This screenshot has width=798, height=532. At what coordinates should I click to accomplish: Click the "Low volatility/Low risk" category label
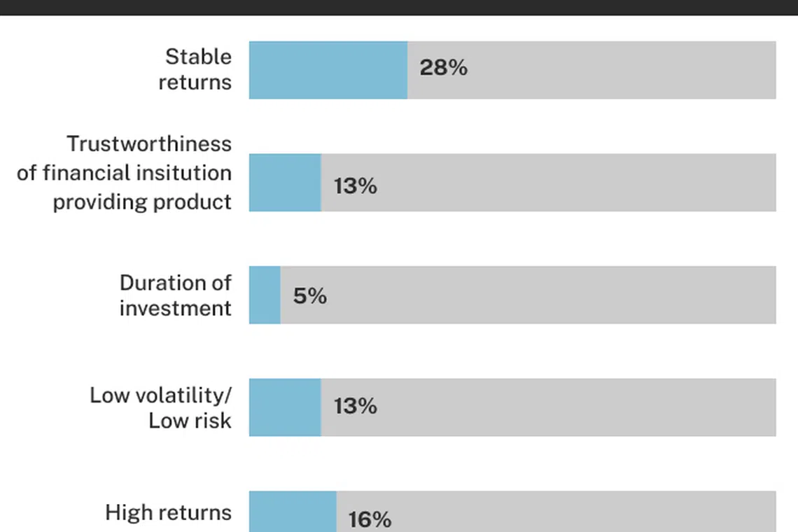tap(160, 407)
